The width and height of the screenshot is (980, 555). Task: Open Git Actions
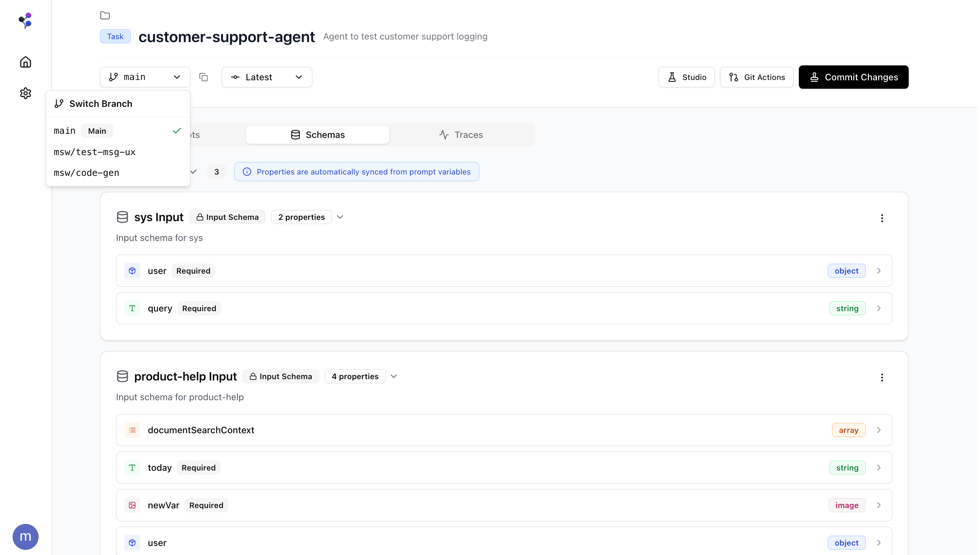(756, 77)
